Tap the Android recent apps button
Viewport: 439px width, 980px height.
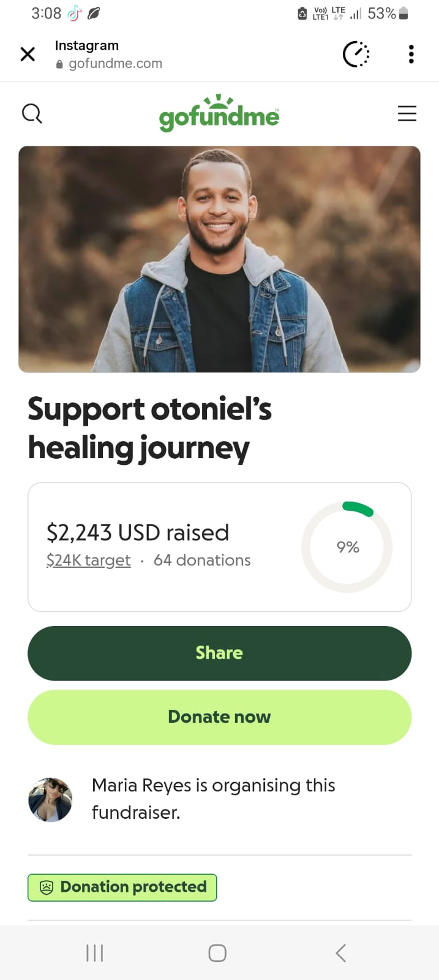tap(94, 953)
